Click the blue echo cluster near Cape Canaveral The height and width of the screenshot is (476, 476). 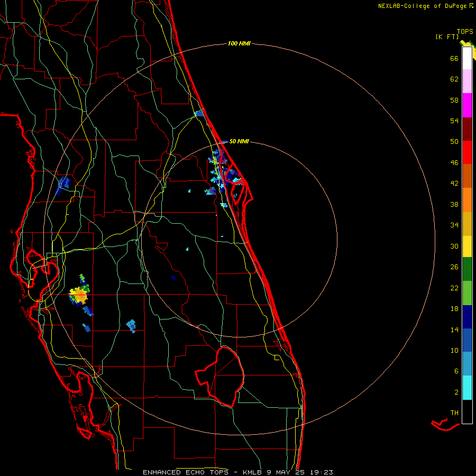click(x=224, y=176)
